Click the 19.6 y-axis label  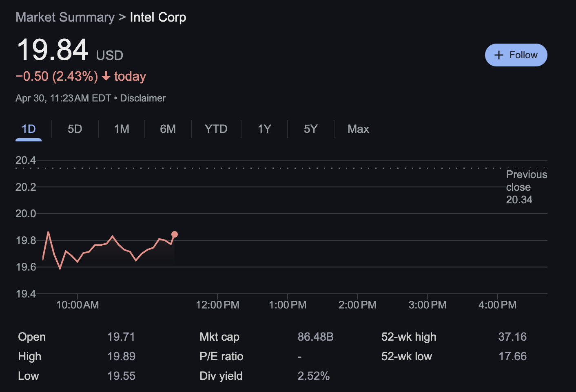coord(26,267)
